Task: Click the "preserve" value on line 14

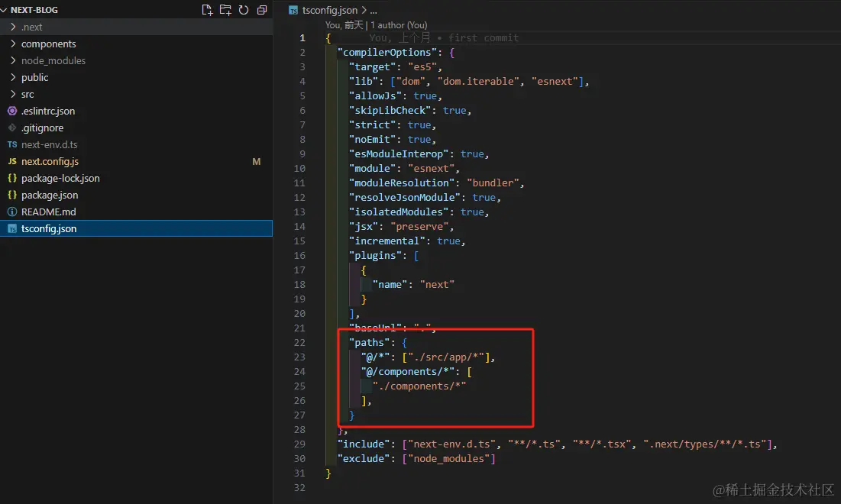Action: click(x=419, y=226)
